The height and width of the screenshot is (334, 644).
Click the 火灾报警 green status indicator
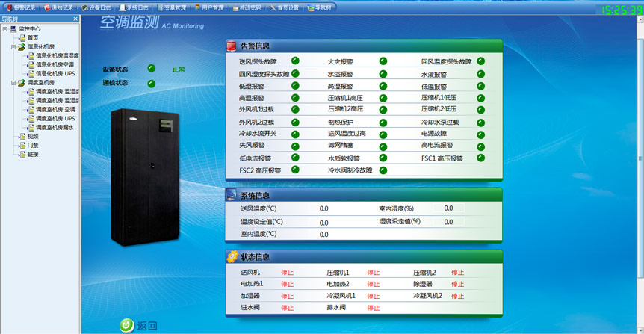click(x=383, y=61)
